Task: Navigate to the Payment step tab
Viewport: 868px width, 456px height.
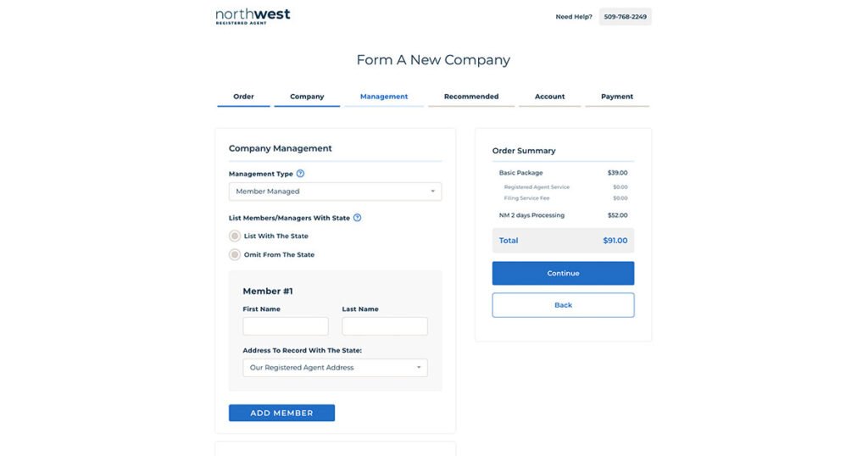Action: (x=617, y=97)
